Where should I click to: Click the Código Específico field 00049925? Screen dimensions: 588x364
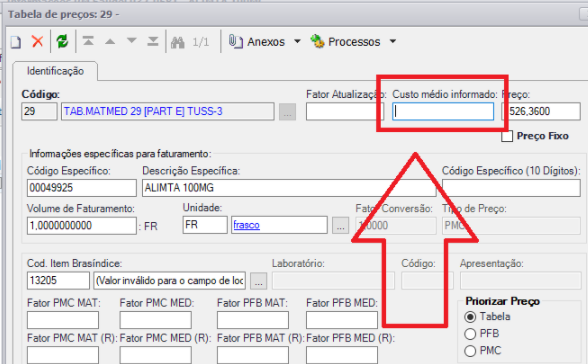(82, 188)
